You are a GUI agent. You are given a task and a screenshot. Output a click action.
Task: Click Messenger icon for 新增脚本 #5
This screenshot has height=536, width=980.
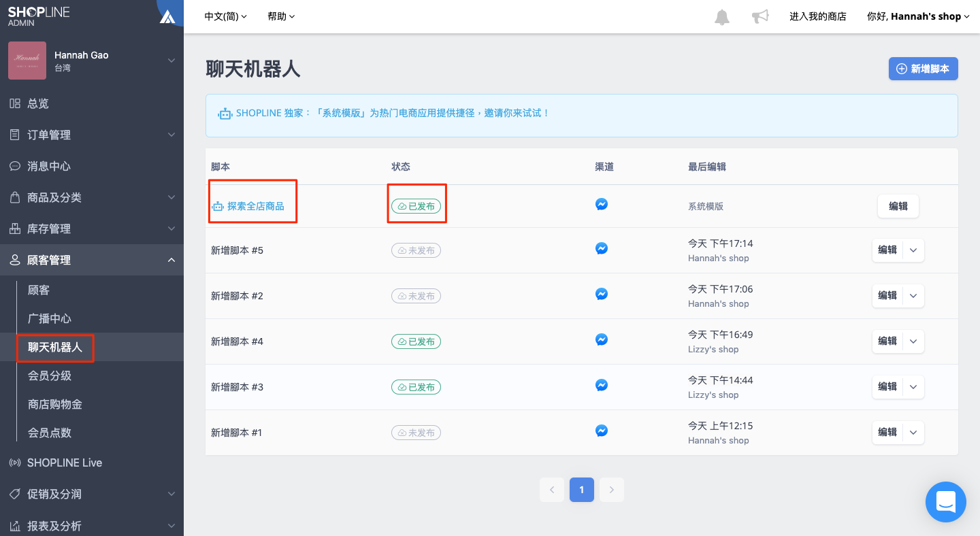coord(602,249)
